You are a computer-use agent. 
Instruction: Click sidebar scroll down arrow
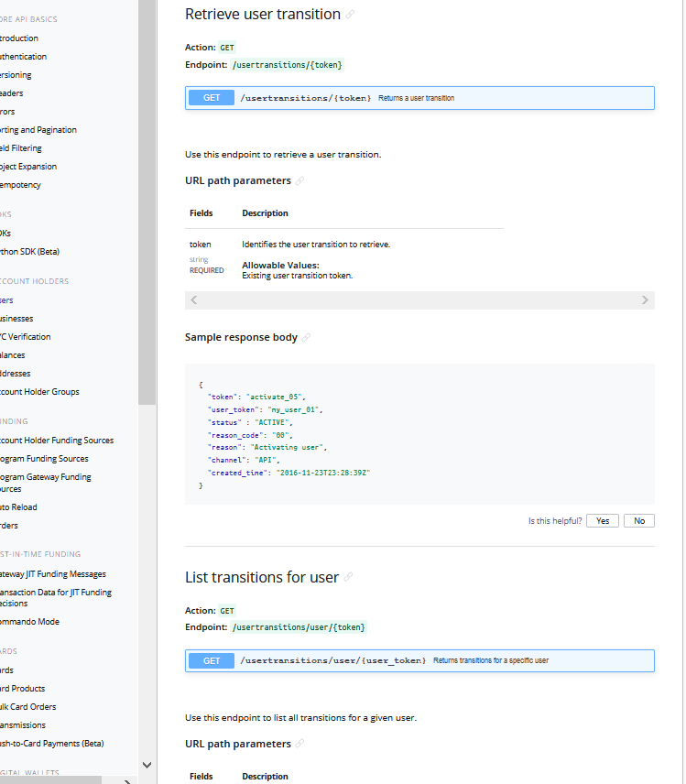tap(147, 765)
